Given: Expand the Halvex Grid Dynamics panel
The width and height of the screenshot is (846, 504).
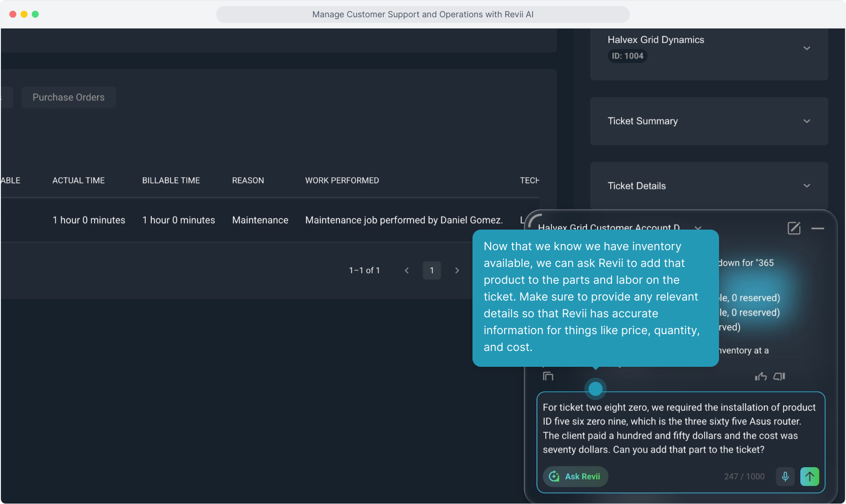Looking at the screenshot, I should [x=806, y=48].
